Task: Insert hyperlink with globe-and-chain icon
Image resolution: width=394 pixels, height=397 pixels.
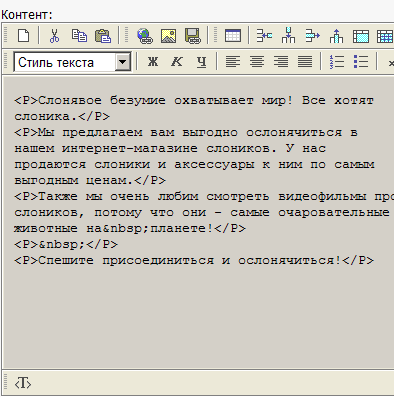Action: point(145,35)
